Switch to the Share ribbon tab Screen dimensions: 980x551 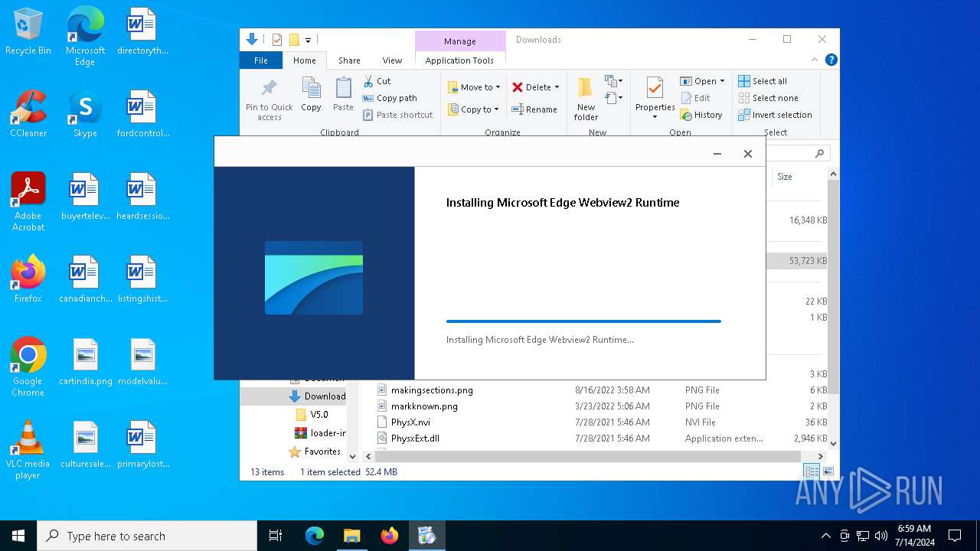pyautogui.click(x=349, y=60)
